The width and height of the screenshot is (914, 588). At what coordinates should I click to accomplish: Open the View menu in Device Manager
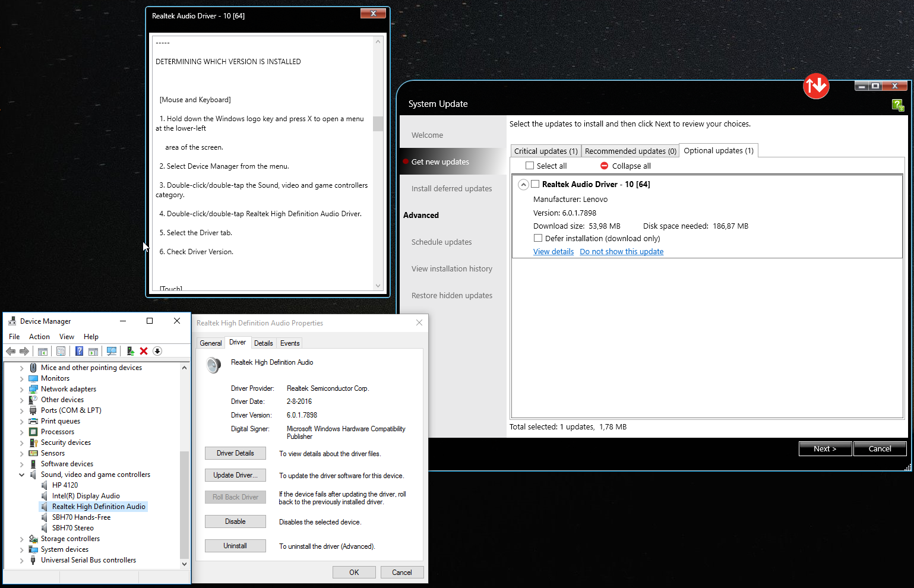pos(67,337)
